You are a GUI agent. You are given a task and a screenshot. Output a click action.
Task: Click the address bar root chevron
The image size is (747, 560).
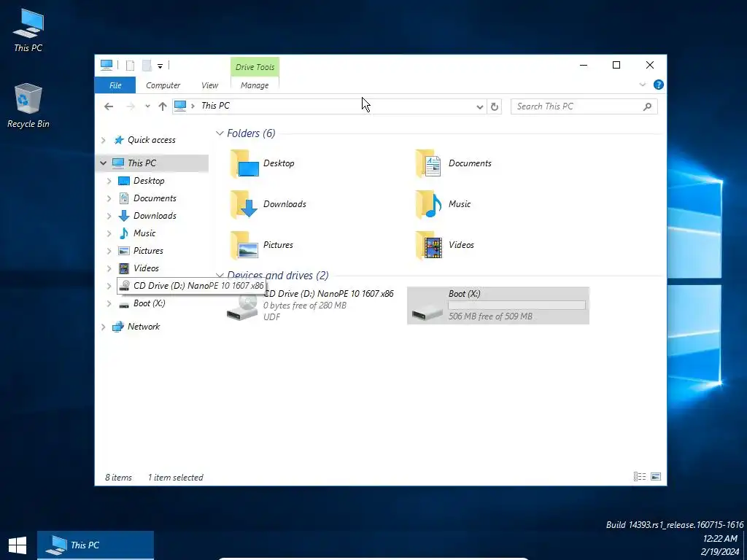[193, 106]
